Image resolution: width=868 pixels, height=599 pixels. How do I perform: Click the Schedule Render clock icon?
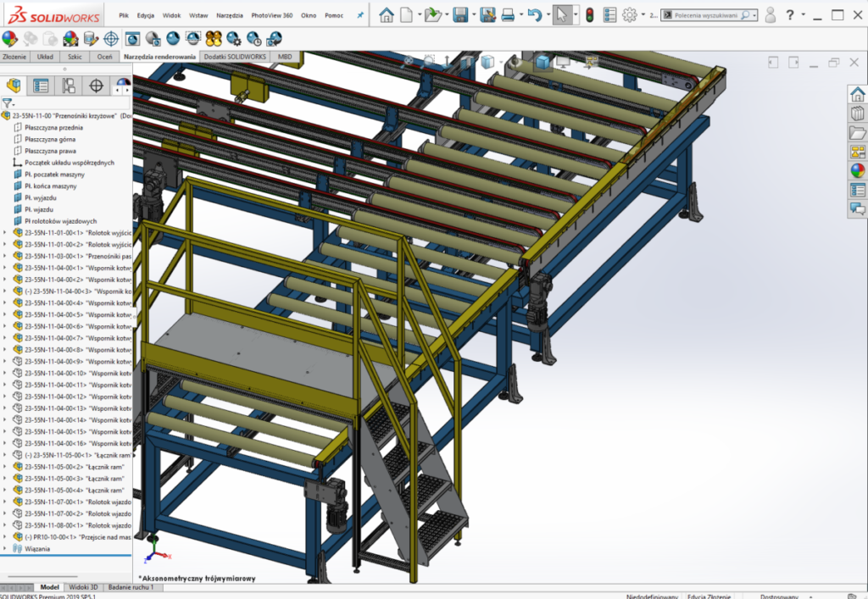[x=254, y=38]
